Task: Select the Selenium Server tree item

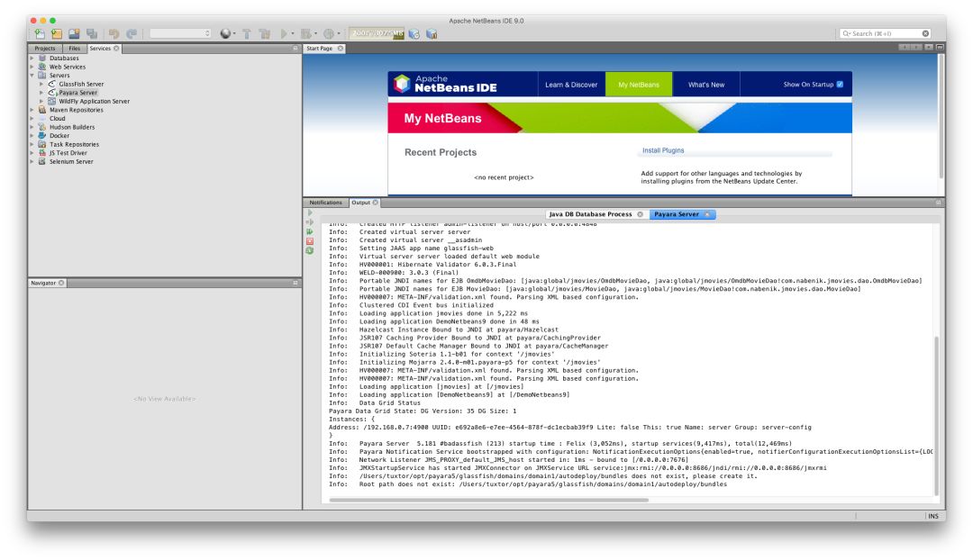Action: [x=71, y=161]
